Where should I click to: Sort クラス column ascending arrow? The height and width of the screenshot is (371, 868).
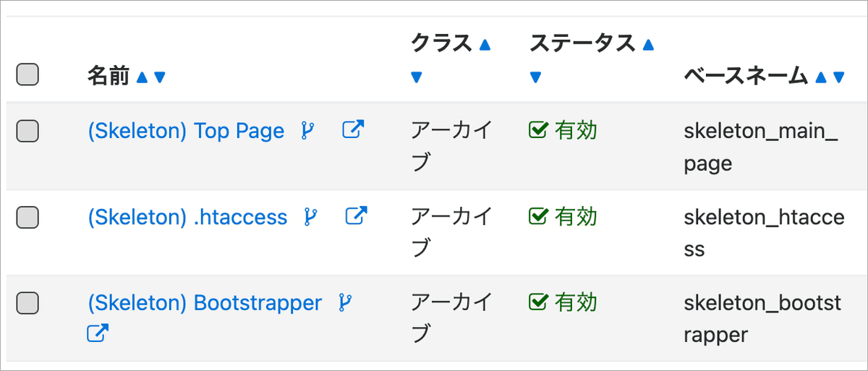pos(485,45)
